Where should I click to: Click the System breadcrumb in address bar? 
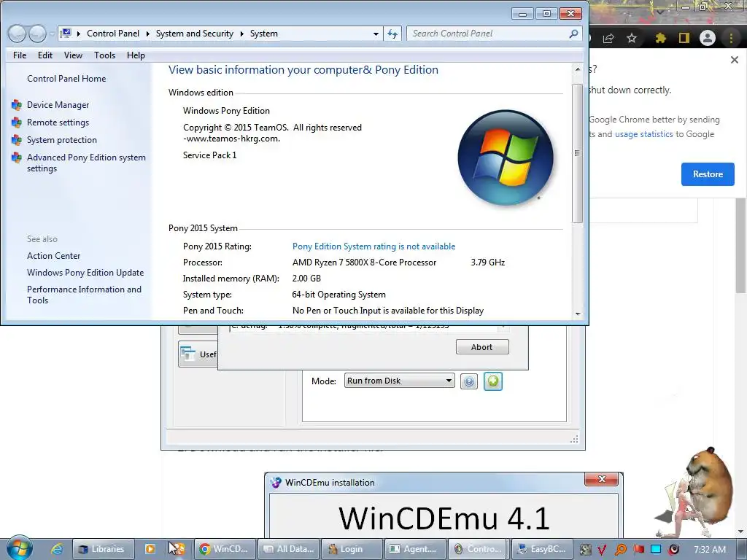[263, 34]
